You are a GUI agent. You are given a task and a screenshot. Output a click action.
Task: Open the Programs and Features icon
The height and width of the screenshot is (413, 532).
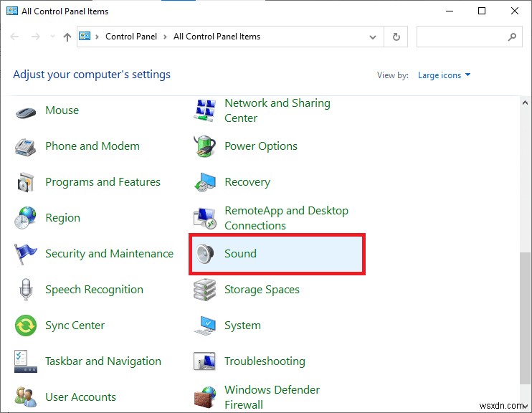click(x=26, y=182)
